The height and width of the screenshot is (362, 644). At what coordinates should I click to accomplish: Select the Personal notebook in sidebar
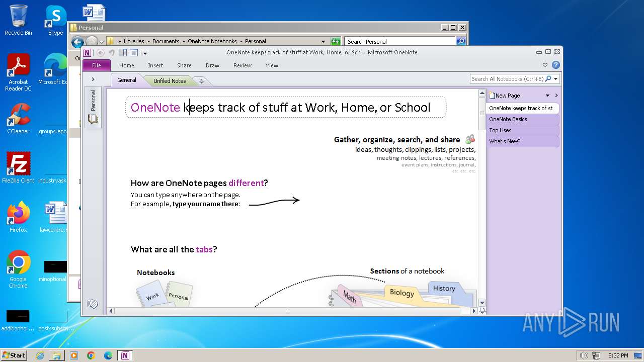coord(93,107)
